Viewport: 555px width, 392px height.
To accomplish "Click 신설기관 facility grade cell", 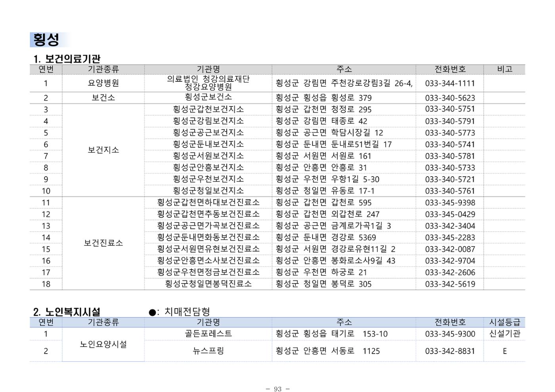I will coord(504,333).
